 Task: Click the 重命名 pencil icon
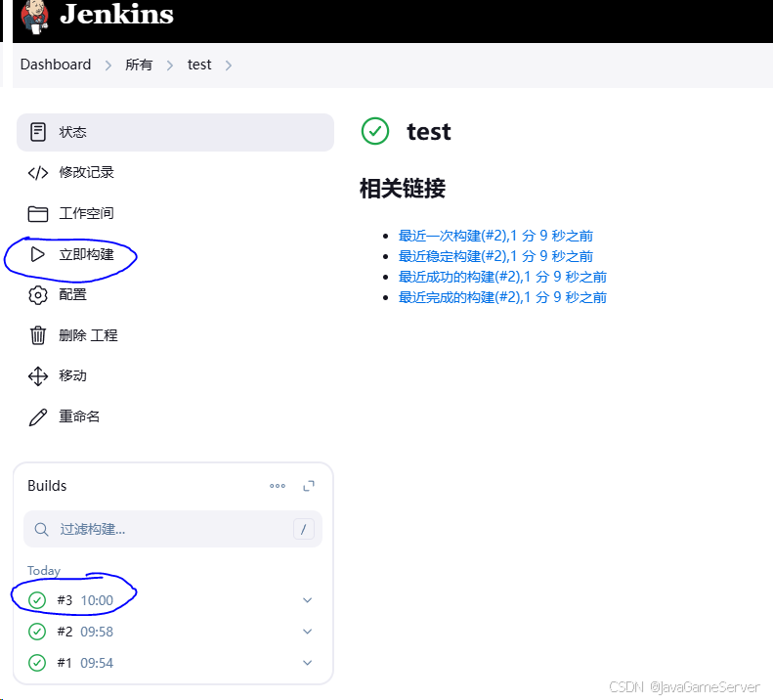(38, 416)
